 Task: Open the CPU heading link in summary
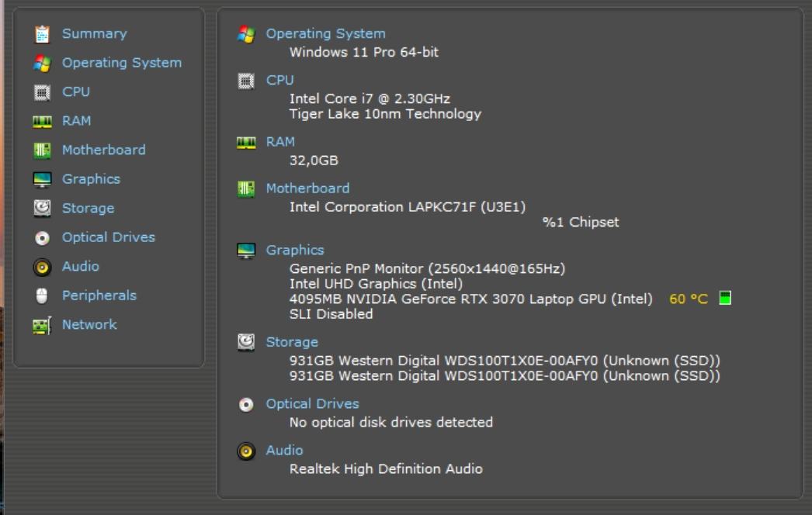click(279, 80)
